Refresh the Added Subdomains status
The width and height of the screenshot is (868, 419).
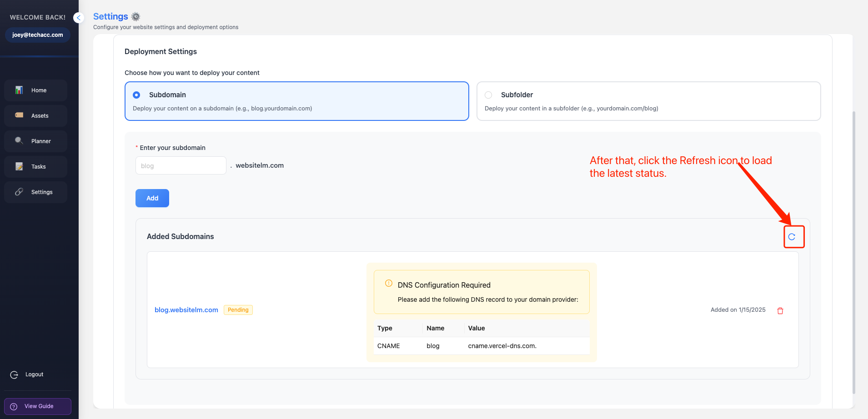(792, 237)
